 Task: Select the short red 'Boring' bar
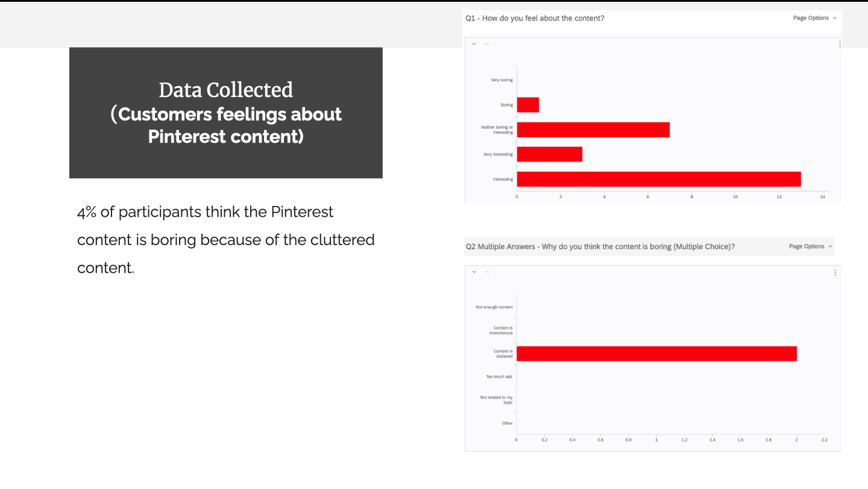point(528,105)
